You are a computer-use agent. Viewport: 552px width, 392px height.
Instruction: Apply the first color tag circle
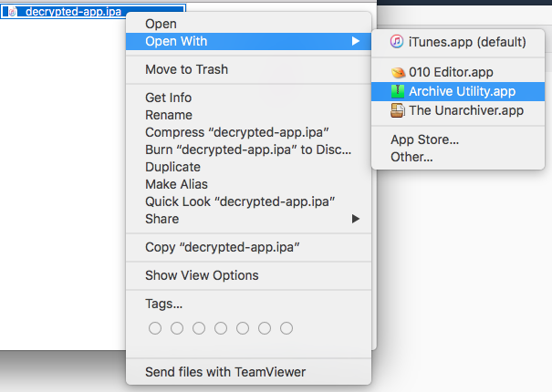coord(155,328)
